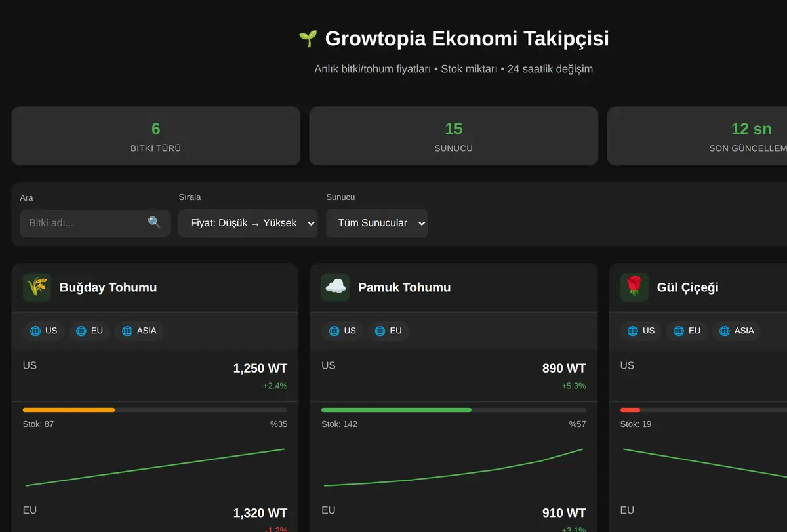Click the 1,250 WT price value
787x532 pixels.
click(x=260, y=369)
